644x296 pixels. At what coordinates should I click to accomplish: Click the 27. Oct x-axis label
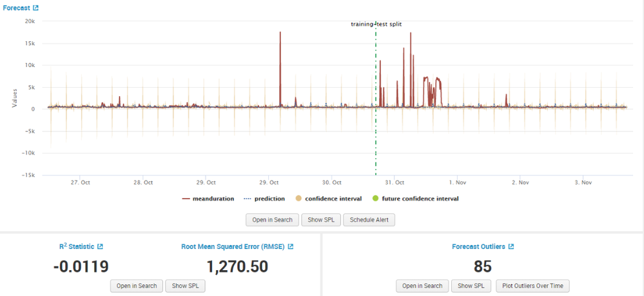point(82,182)
